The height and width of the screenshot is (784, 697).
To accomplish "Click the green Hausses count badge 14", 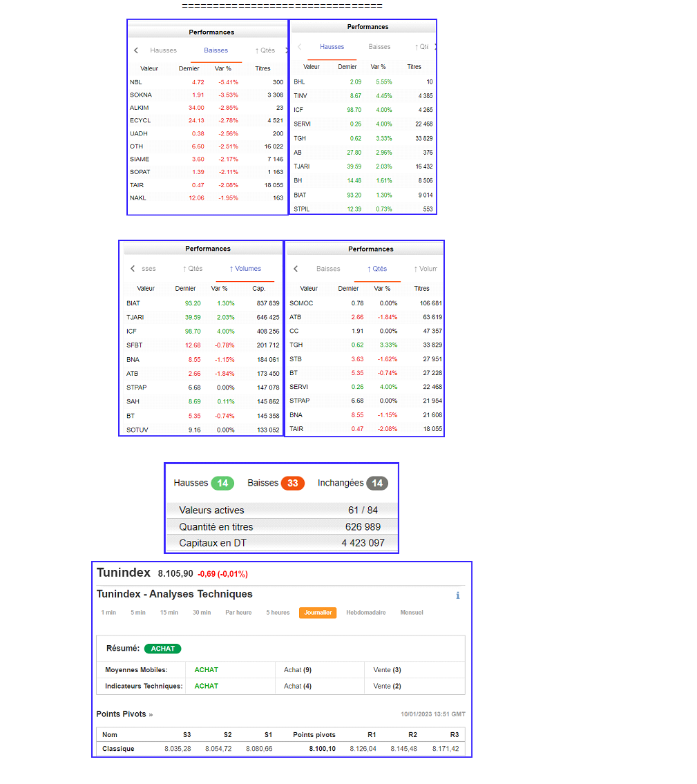I will 222,484.
